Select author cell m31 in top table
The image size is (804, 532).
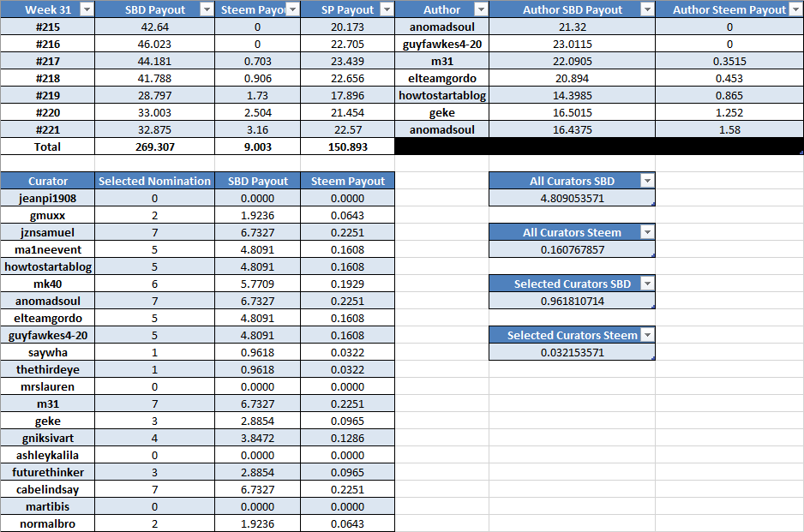coord(442,61)
